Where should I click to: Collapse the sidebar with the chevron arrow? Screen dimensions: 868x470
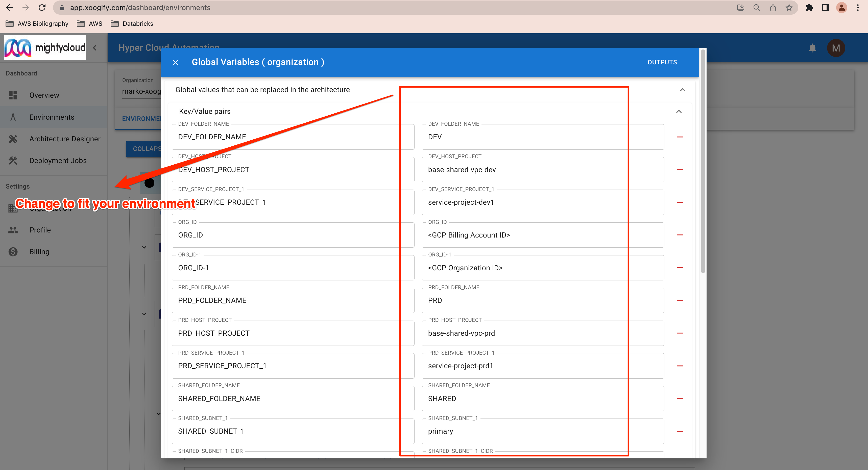tap(95, 48)
